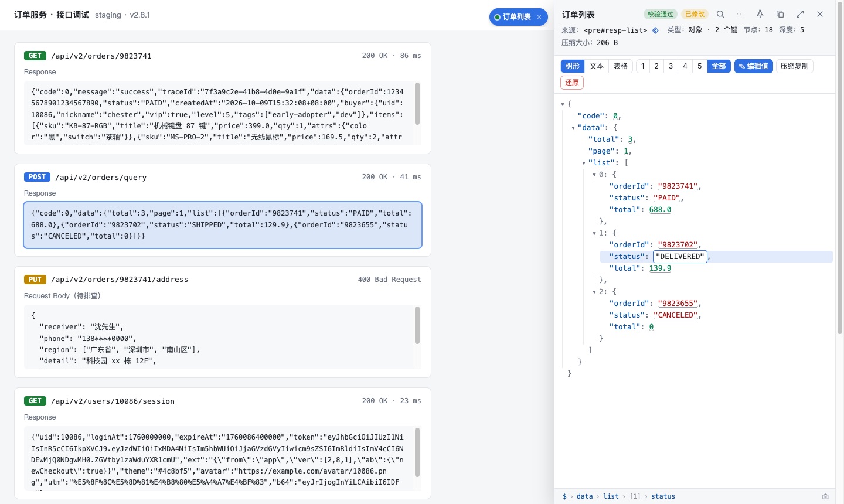Screen dimensions: 844x504
Task: Set expand depth to level 4
Action: point(685,66)
